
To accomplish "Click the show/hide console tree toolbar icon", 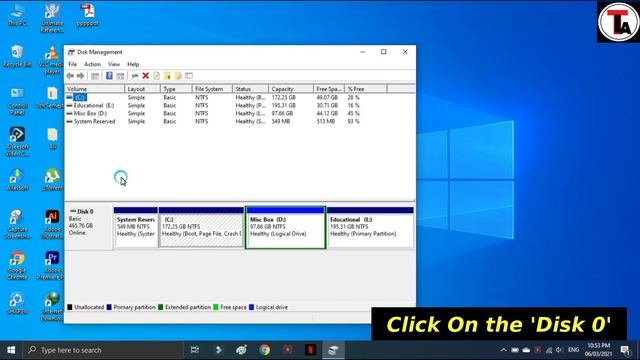I will [x=95, y=76].
